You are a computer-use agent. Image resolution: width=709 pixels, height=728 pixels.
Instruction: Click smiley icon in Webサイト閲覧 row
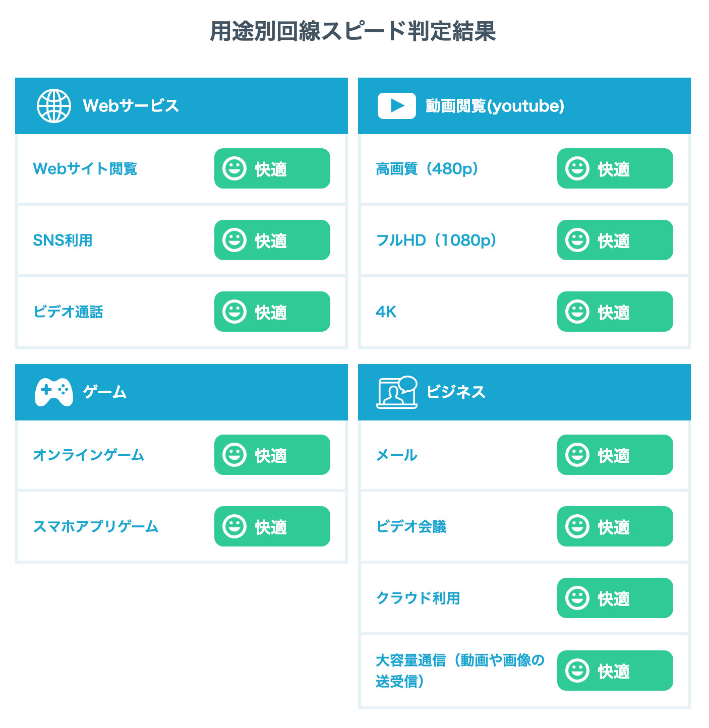tap(234, 168)
